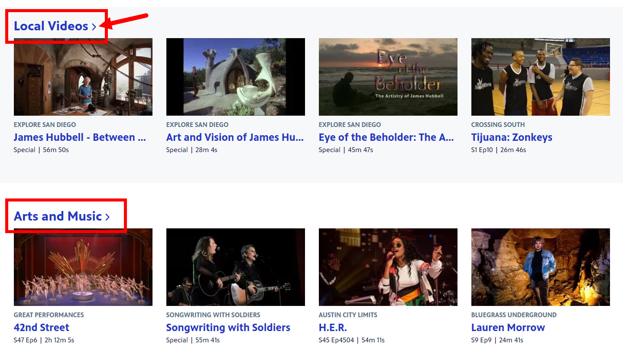The image size is (623, 364).
Task: Open the 'James Hubbell - Between ...' title link
Action: tap(80, 137)
